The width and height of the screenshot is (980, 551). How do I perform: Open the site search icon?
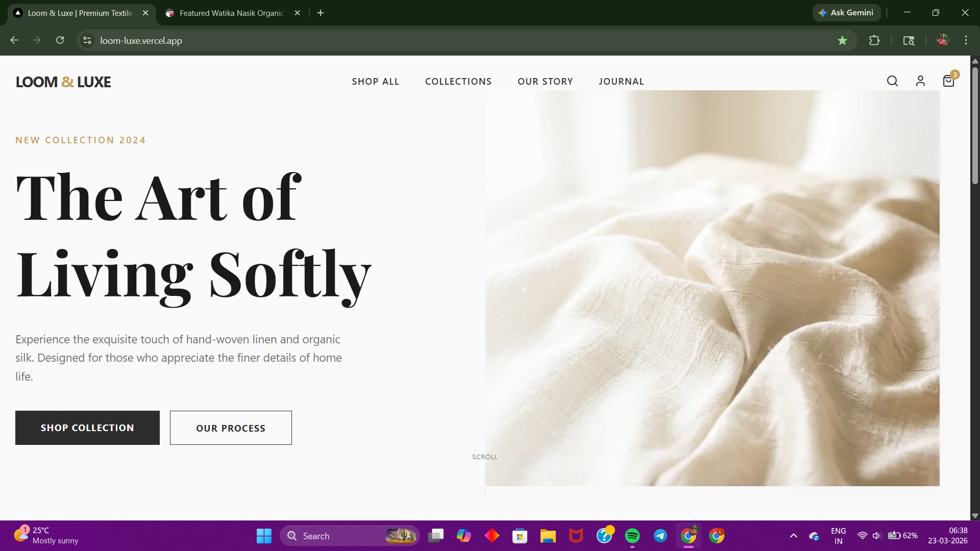[892, 81]
